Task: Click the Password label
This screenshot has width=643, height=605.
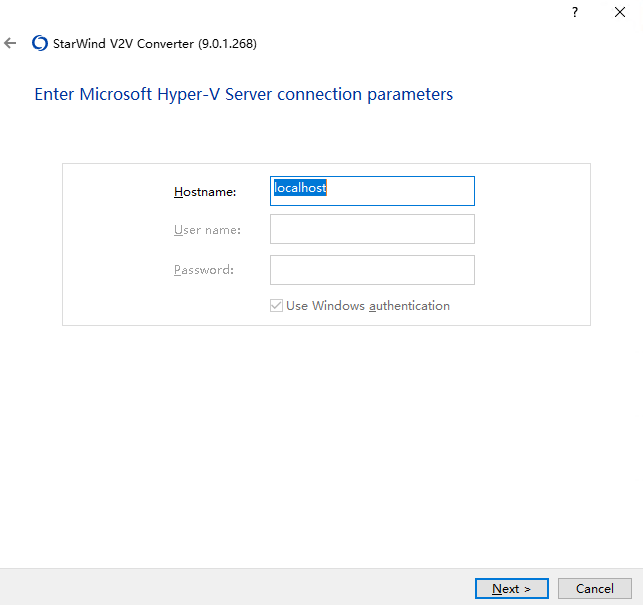Action: point(204,269)
